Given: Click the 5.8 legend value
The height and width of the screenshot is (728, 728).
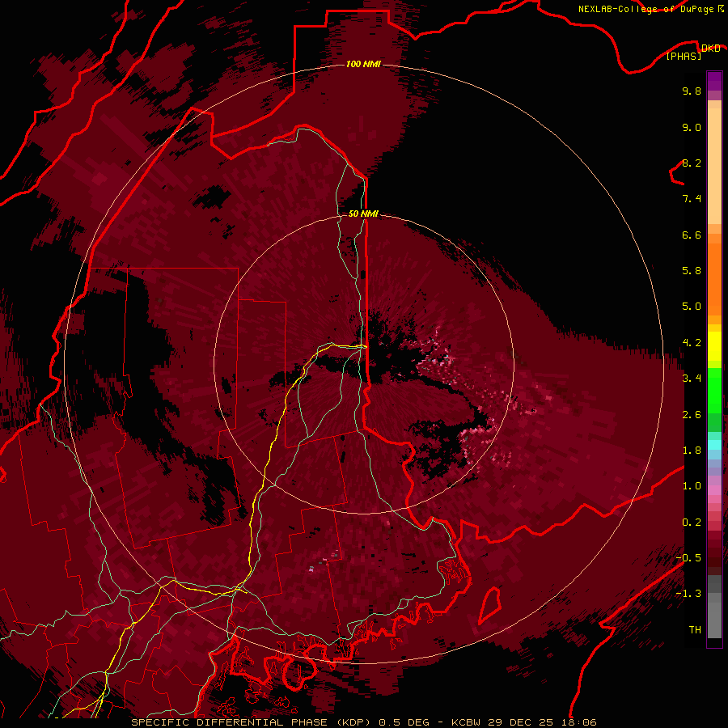Looking at the screenshot, I should pos(692,271).
